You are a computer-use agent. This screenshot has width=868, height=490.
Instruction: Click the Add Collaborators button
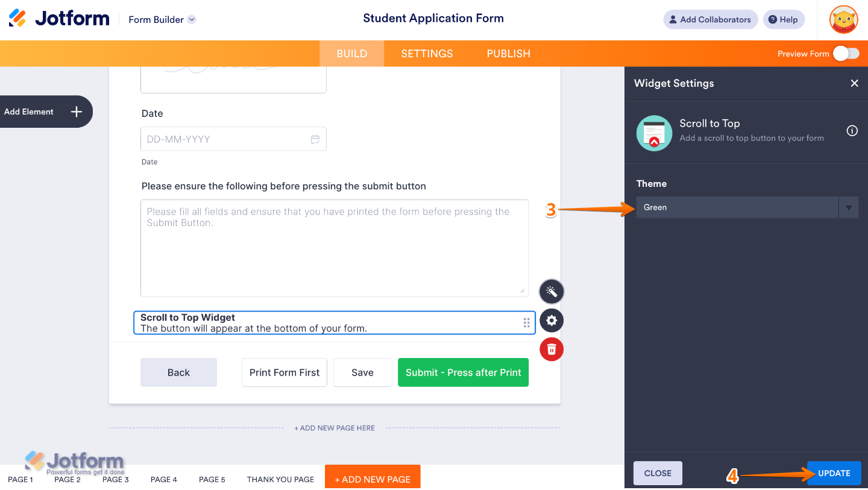point(710,19)
